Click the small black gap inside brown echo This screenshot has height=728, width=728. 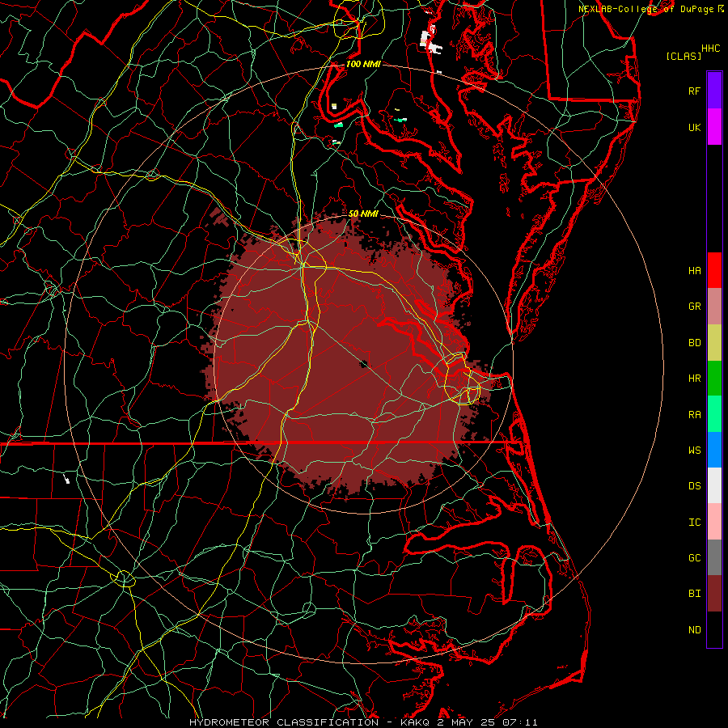pos(365,363)
